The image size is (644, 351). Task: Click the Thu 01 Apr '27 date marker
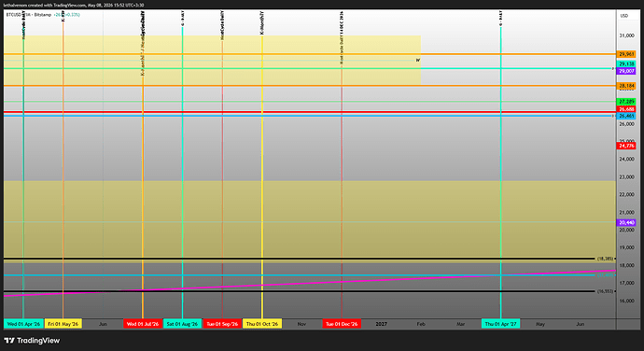(x=500, y=324)
